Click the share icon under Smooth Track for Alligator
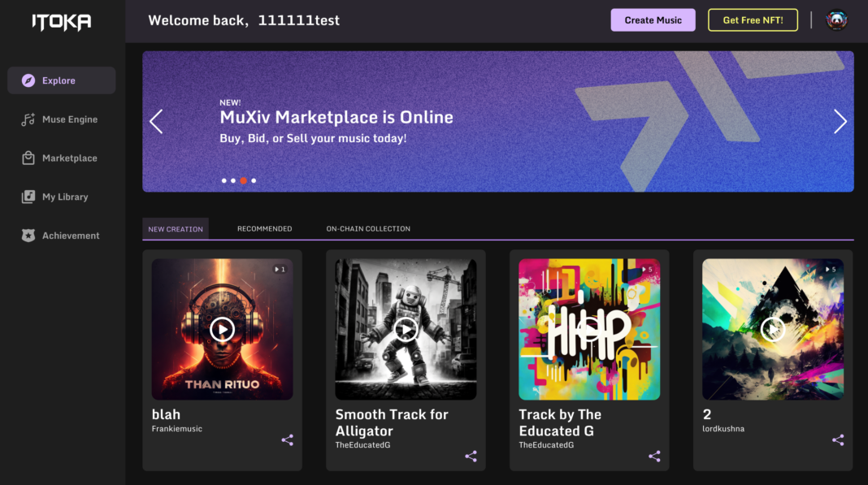Screen dimensions: 868x485 point(471,456)
